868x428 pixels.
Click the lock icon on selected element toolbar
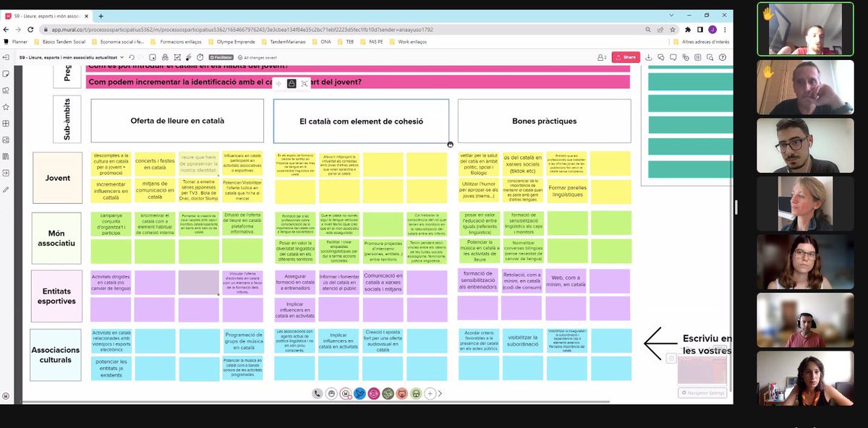point(291,84)
